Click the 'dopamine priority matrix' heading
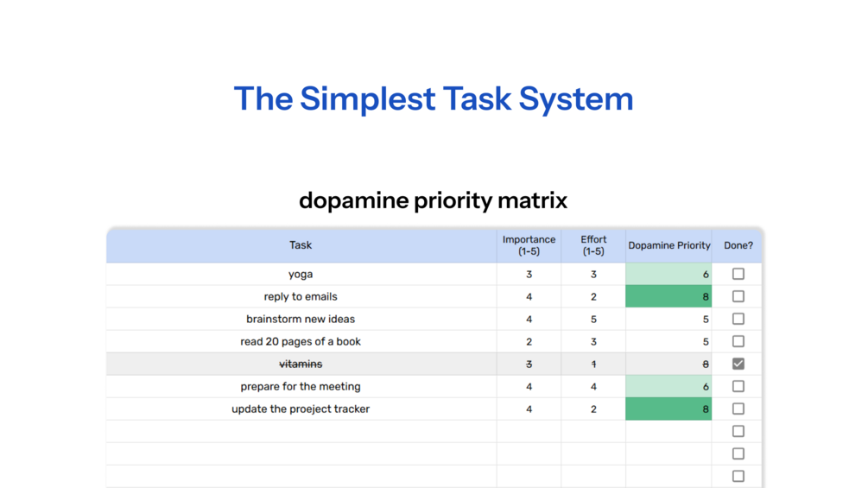Image resolution: width=868 pixels, height=488 pixels. click(x=434, y=200)
